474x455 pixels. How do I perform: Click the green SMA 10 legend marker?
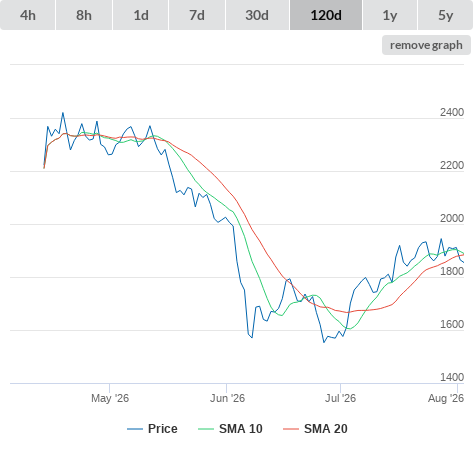(x=206, y=429)
